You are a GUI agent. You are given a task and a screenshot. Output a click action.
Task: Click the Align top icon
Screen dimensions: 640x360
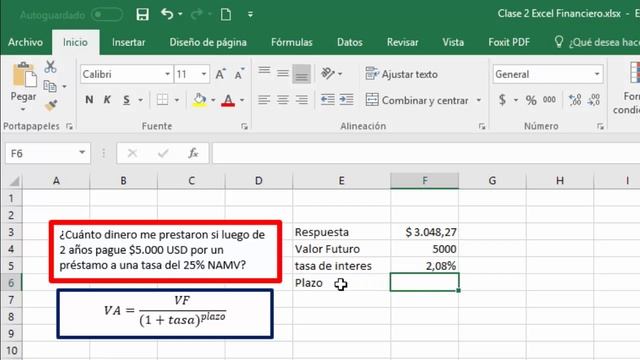(x=264, y=71)
